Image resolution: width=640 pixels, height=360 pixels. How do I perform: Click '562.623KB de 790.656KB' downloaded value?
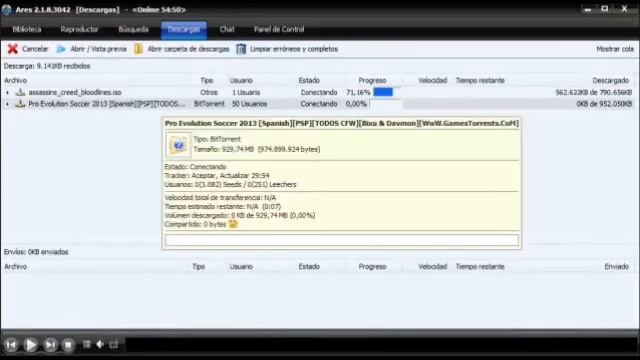pos(593,93)
